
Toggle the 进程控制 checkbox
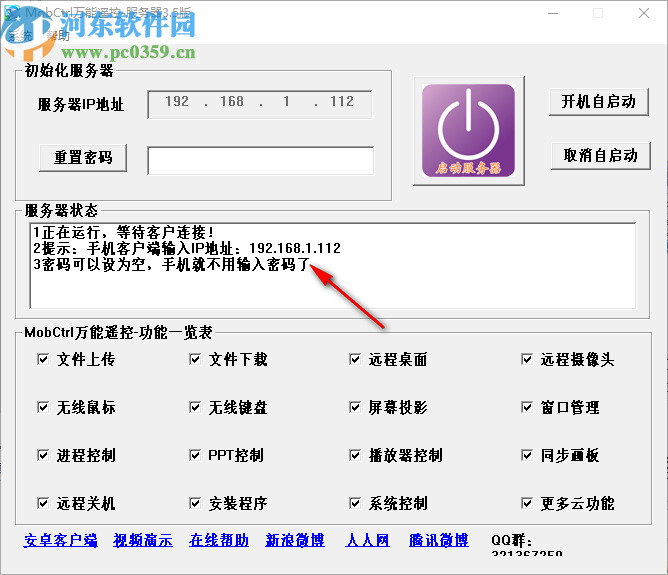[43, 455]
